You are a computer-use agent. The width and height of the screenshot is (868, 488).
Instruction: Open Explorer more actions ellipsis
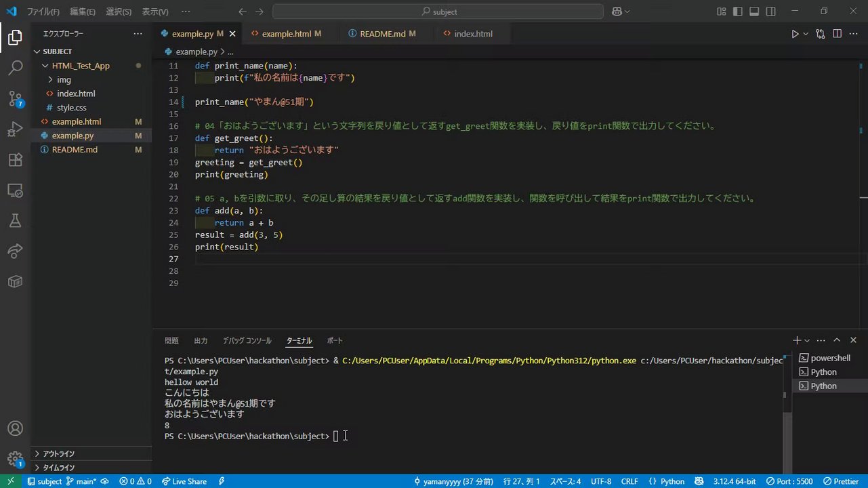click(x=138, y=34)
